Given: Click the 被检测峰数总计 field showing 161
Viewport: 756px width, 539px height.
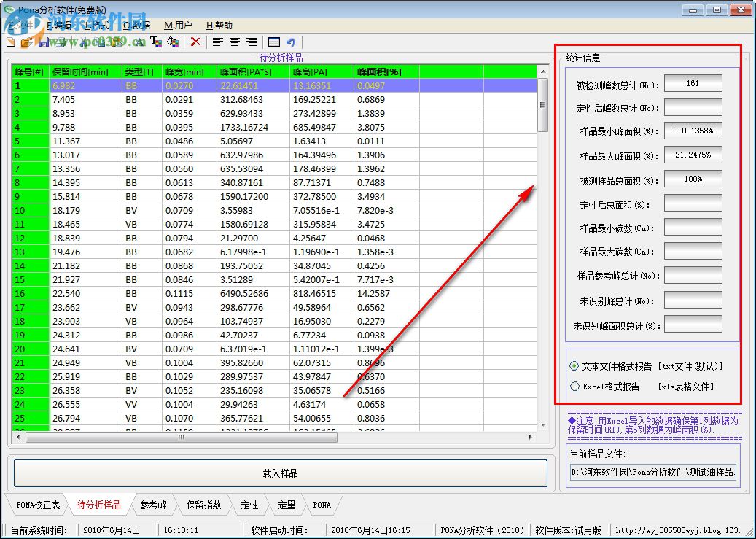Looking at the screenshot, I should coord(693,83).
